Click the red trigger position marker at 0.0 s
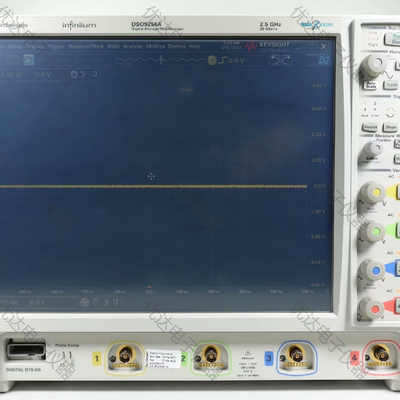400x400 pixels. tap(149, 286)
